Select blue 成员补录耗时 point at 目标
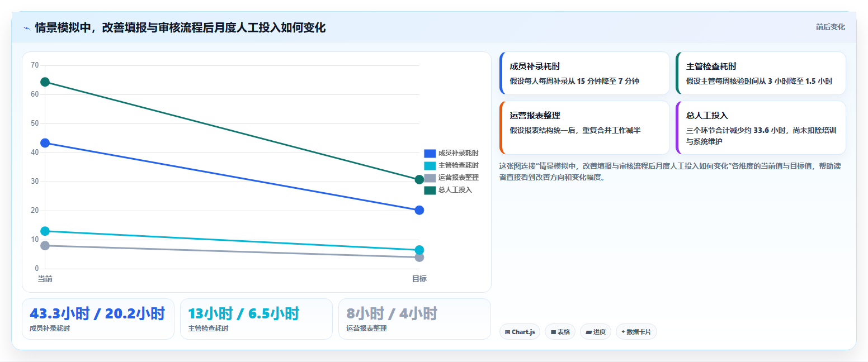The width and height of the screenshot is (868, 362). pyautogui.click(x=419, y=210)
